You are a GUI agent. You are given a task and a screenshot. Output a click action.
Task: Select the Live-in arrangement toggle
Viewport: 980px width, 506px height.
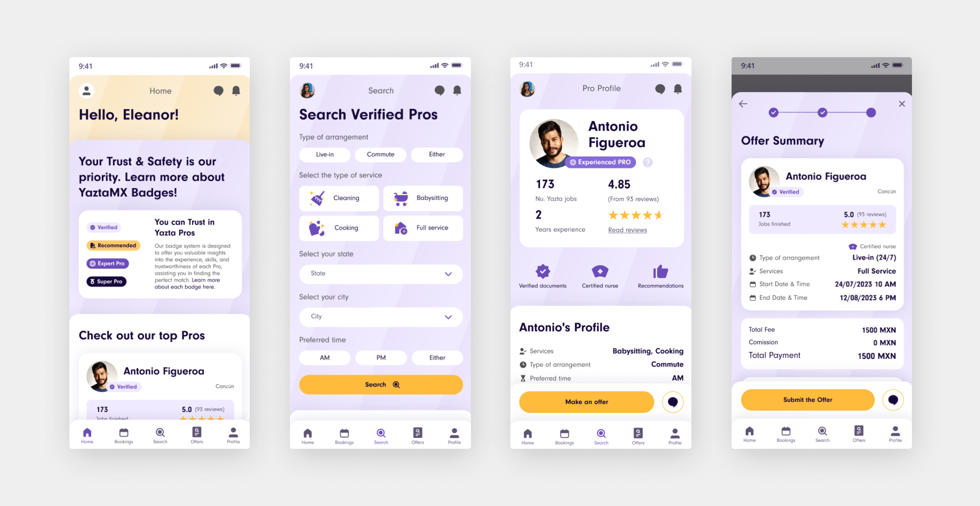click(x=324, y=154)
